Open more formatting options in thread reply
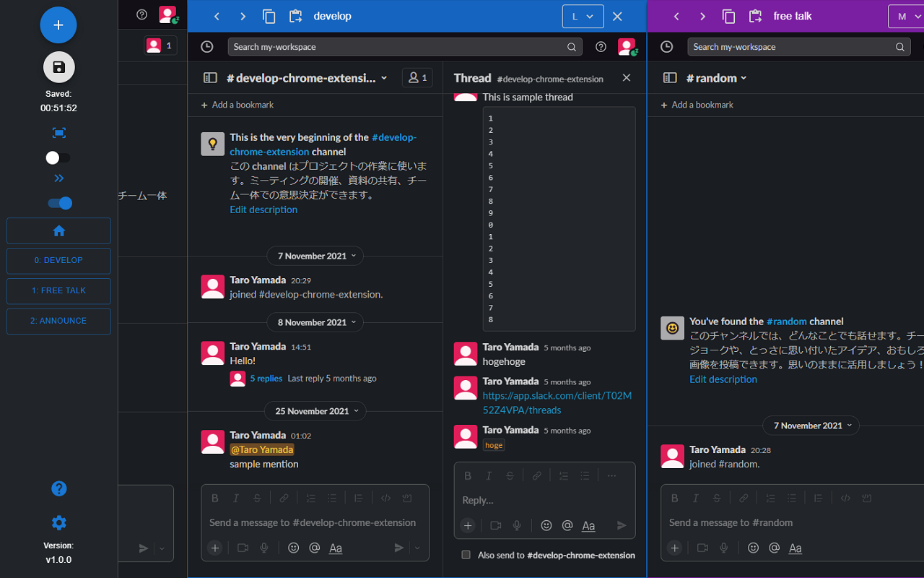This screenshot has height=578, width=924. pyautogui.click(x=612, y=475)
